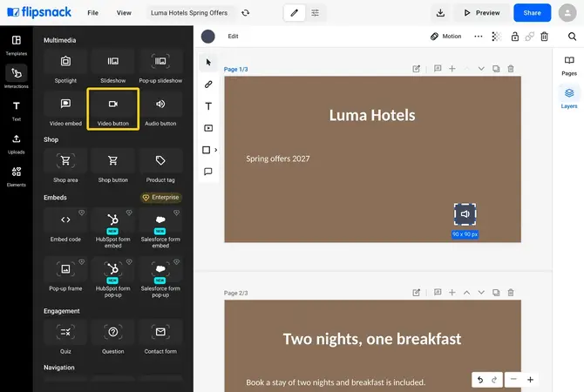Viewport: 584px width, 392px height.
Task: Add a Salesforce form embed
Action: click(x=160, y=227)
